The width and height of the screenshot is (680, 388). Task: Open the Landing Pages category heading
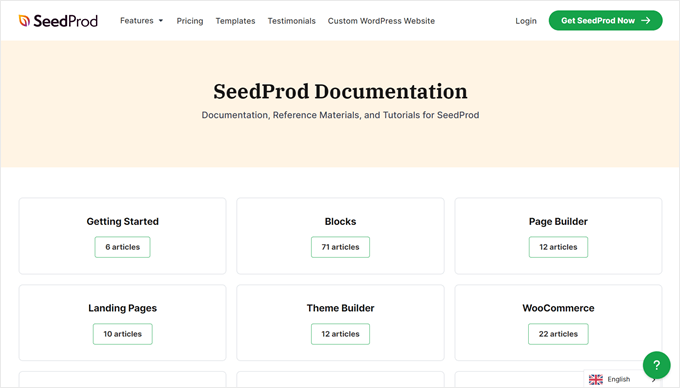tap(123, 308)
